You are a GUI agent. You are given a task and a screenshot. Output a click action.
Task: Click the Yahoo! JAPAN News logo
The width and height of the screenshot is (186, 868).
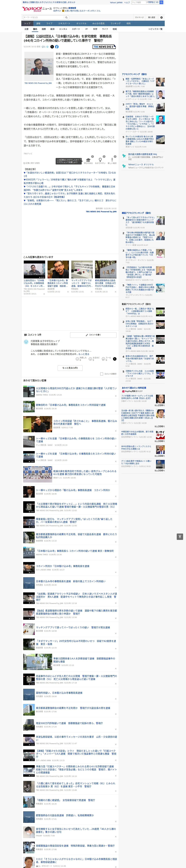[x=37, y=9]
